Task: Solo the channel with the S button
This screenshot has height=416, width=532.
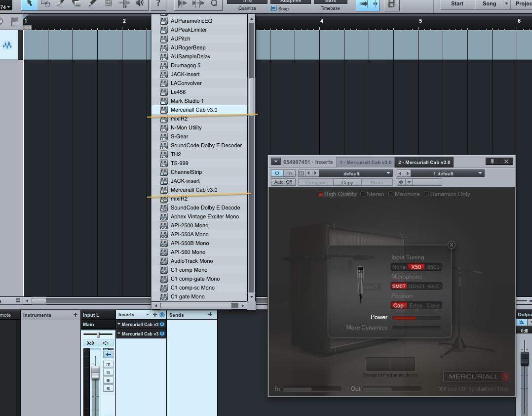Action: click(x=108, y=372)
